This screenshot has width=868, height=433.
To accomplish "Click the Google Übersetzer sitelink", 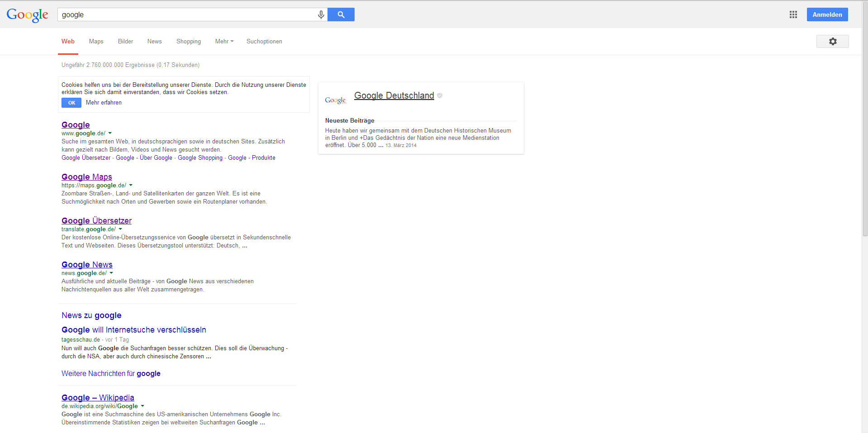I will pos(86,158).
